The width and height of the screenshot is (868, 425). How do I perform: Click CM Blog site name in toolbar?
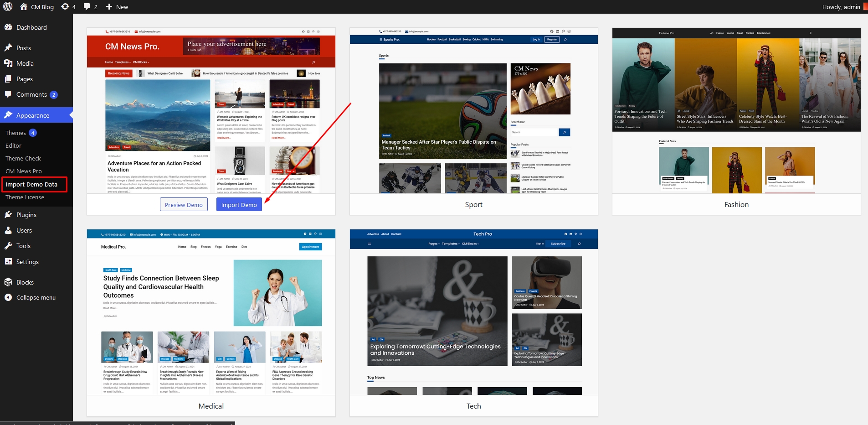[42, 7]
